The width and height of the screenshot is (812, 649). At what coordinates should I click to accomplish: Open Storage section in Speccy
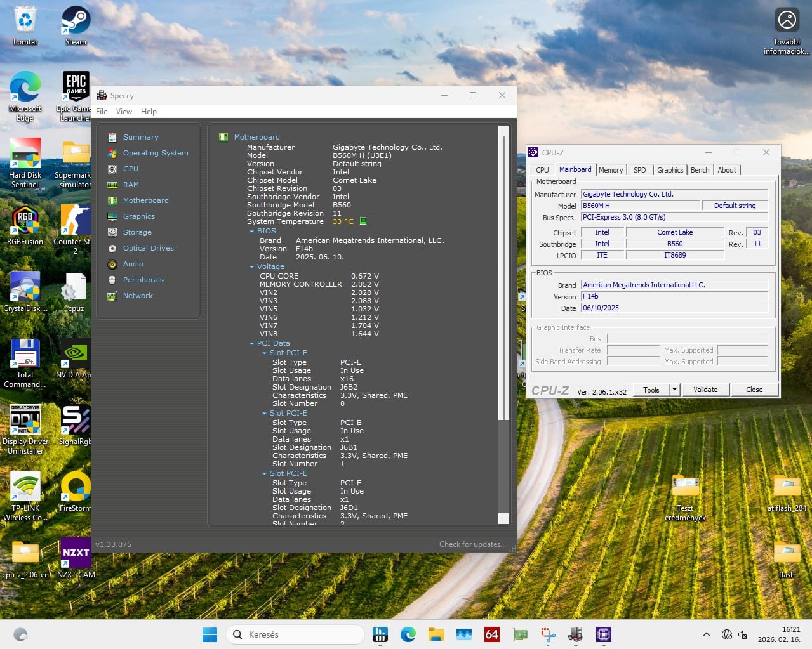137,232
